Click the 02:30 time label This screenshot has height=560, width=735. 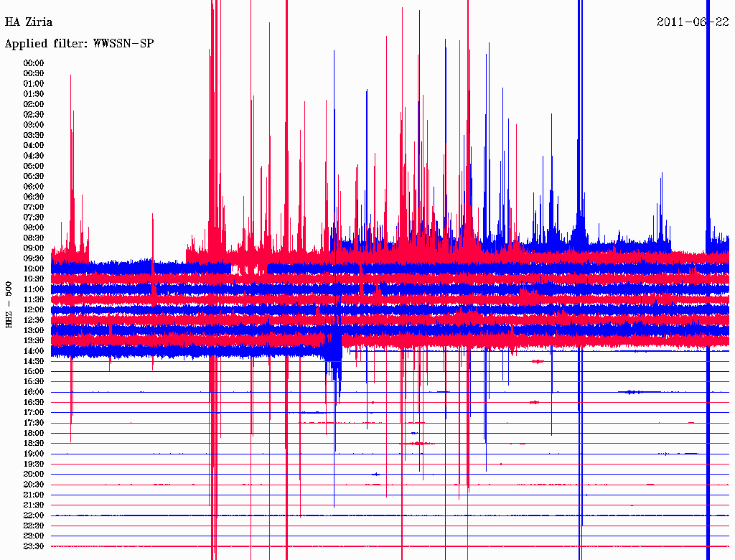click(34, 114)
